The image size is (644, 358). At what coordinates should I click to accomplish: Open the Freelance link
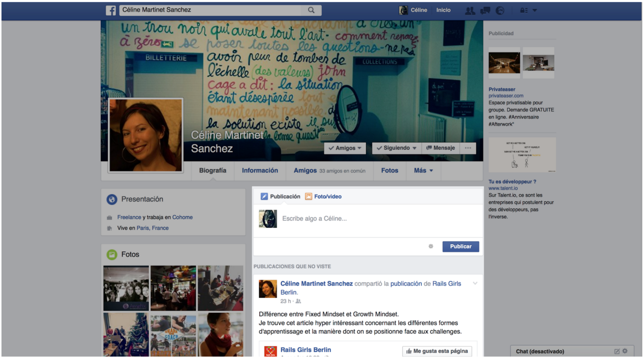click(129, 217)
